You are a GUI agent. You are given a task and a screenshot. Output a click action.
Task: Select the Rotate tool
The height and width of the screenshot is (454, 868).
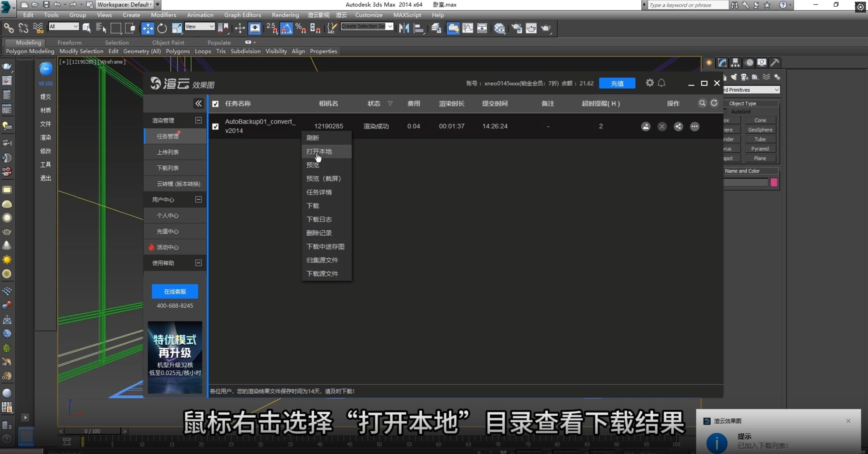162,28
